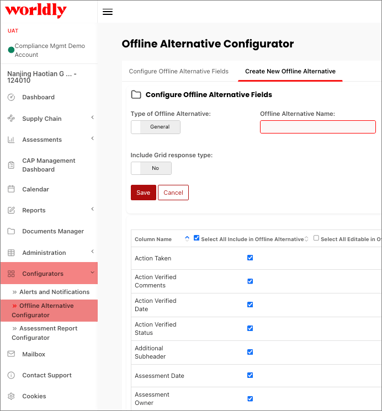The image size is (382, 411).
Task: Click the Administration grid icon
Action: click(x=11, y=253)
